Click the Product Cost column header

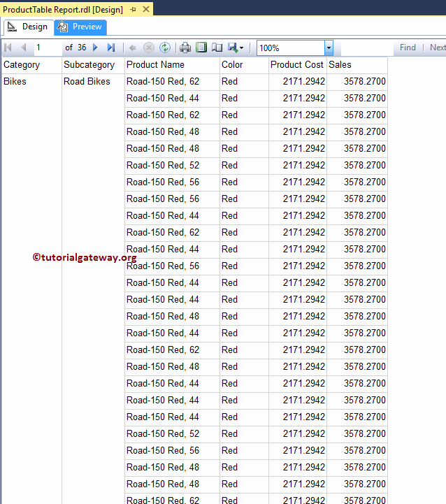pos(297,64)
